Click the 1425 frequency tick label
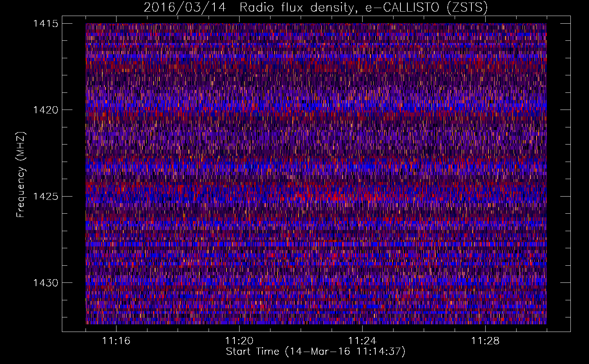 (x=46, y=197)
